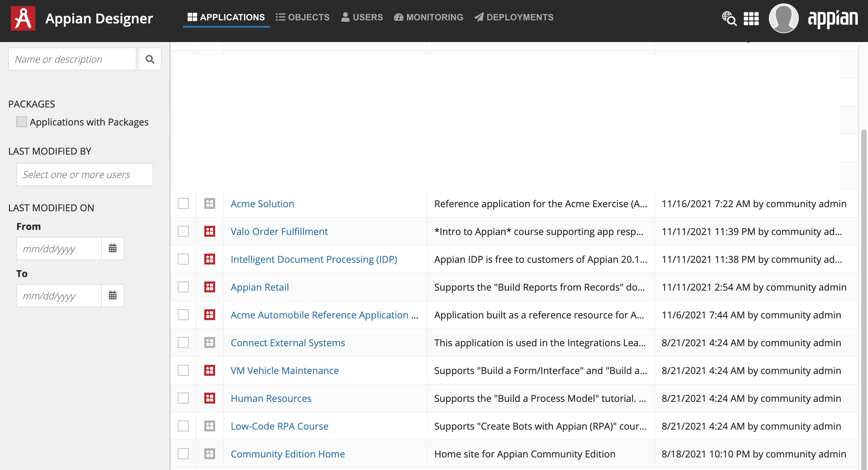Screen dimensions: 868x470
Task: Click the '11/11/2021 2:54 AM by community admin' cell
Action: pos(754,287)
